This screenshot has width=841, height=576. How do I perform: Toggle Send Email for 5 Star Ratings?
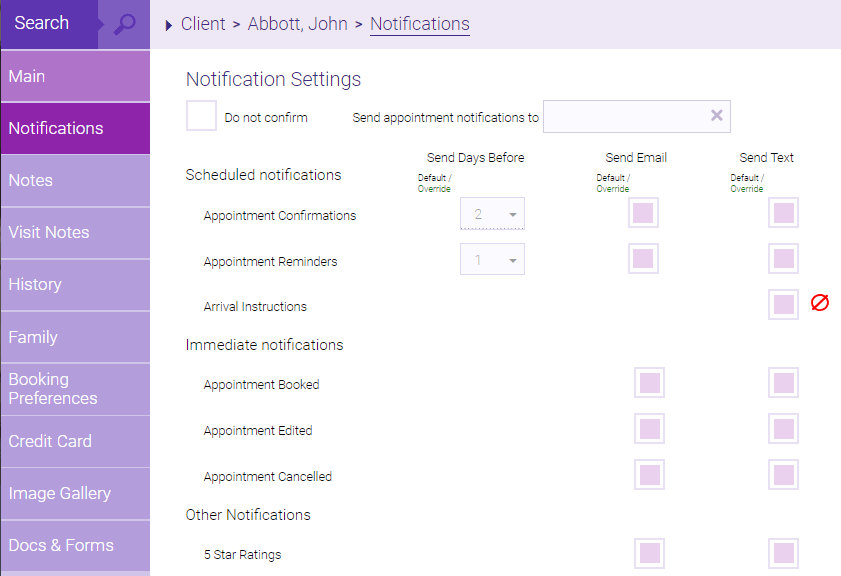[650, 553]
